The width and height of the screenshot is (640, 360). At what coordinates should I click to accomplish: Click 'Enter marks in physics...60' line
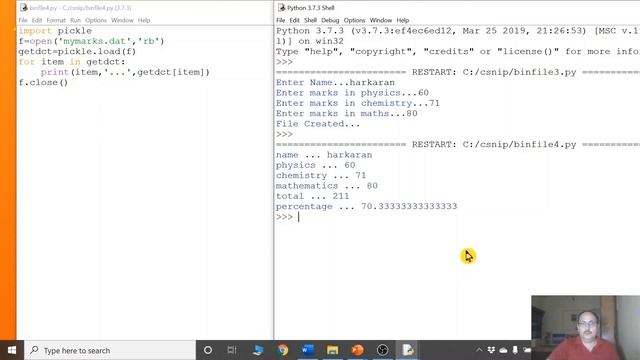352,93
